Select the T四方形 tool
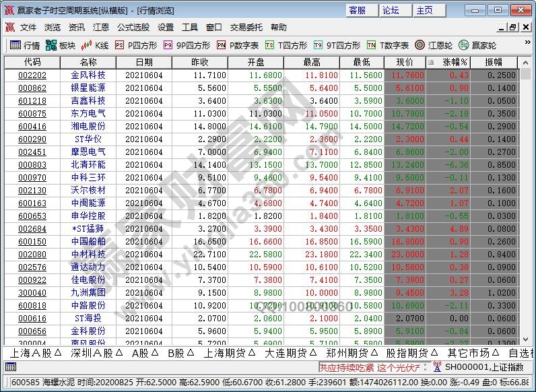Viewport: 536px width, 392px height. pos(286,45)
